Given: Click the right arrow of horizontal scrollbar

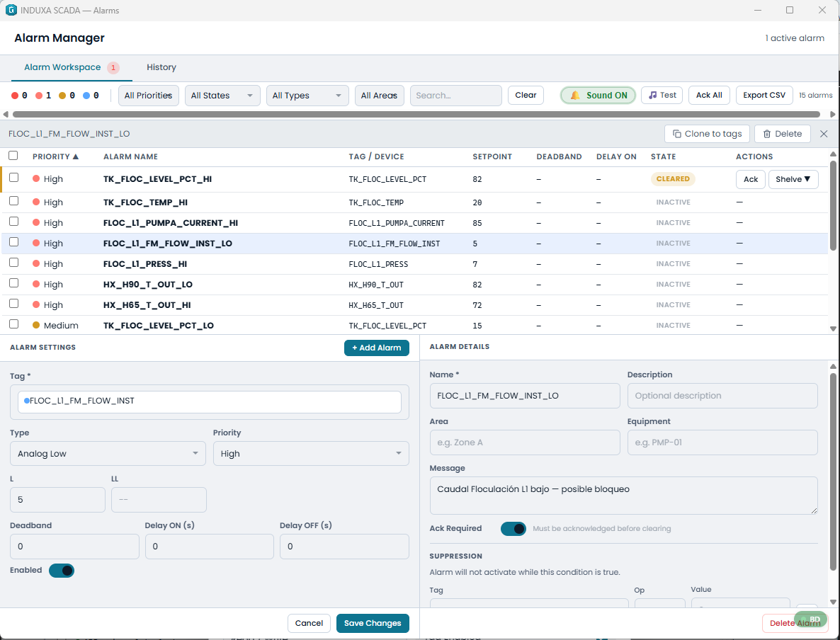Looking at the screenshot, I should coord(832,114).
